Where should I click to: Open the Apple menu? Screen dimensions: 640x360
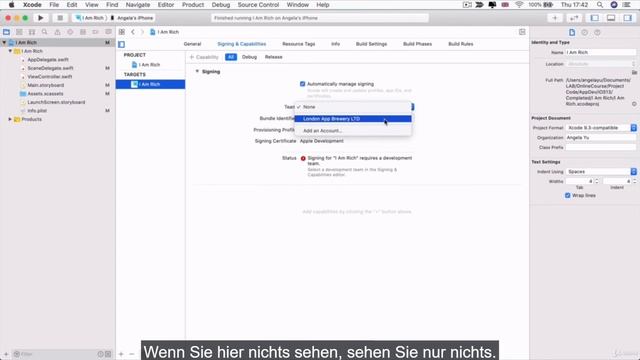[11, 5]
